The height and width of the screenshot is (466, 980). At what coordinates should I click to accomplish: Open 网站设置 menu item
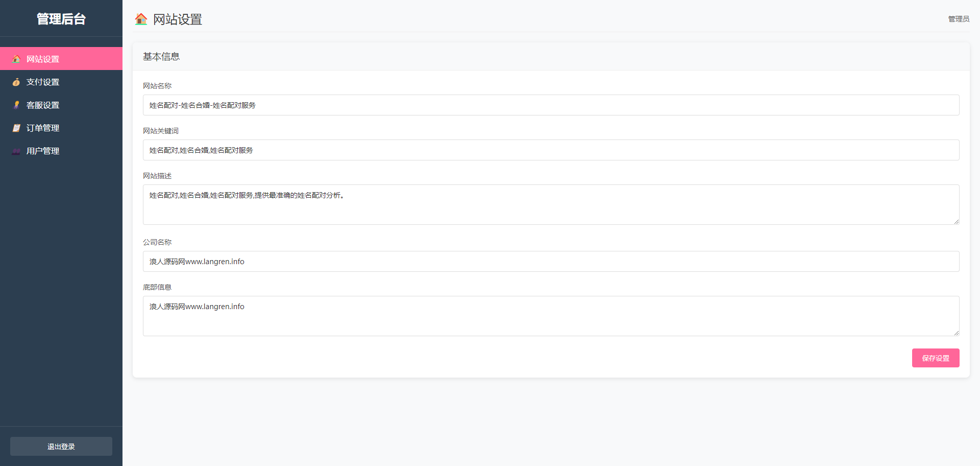[61, 59]
